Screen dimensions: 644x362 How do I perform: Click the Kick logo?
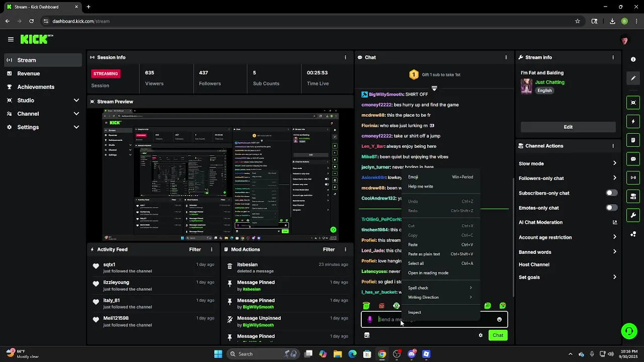[x=36, y=39]
